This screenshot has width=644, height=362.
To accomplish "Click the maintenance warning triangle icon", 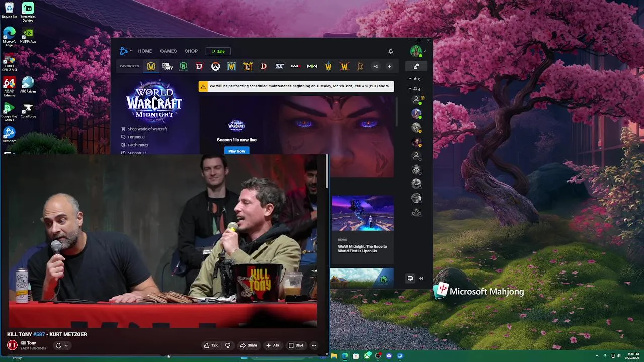I will coord(203,86).
